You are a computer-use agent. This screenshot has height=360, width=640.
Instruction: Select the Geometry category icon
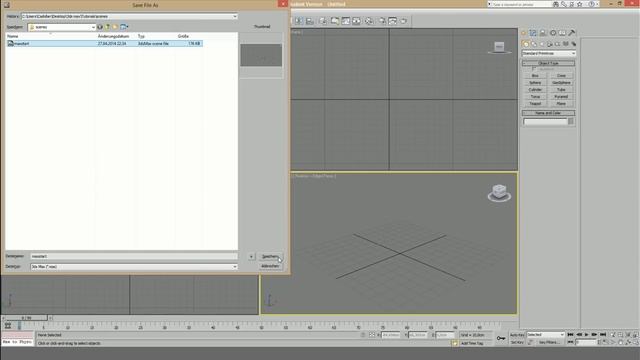(526, 44)
